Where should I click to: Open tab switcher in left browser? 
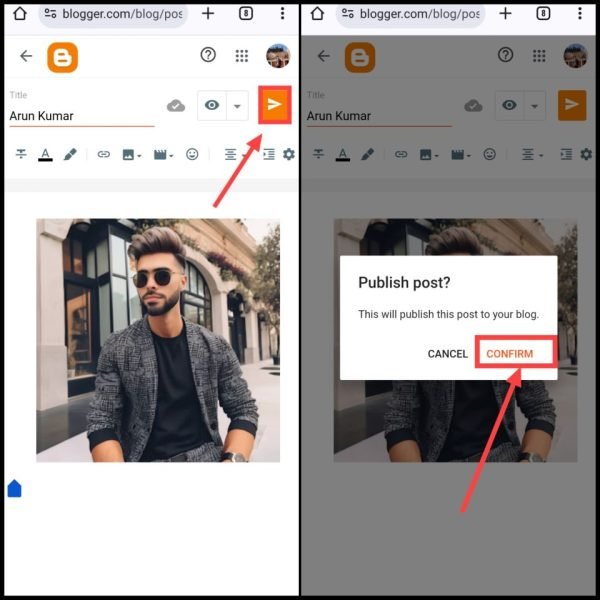(246, 14)
